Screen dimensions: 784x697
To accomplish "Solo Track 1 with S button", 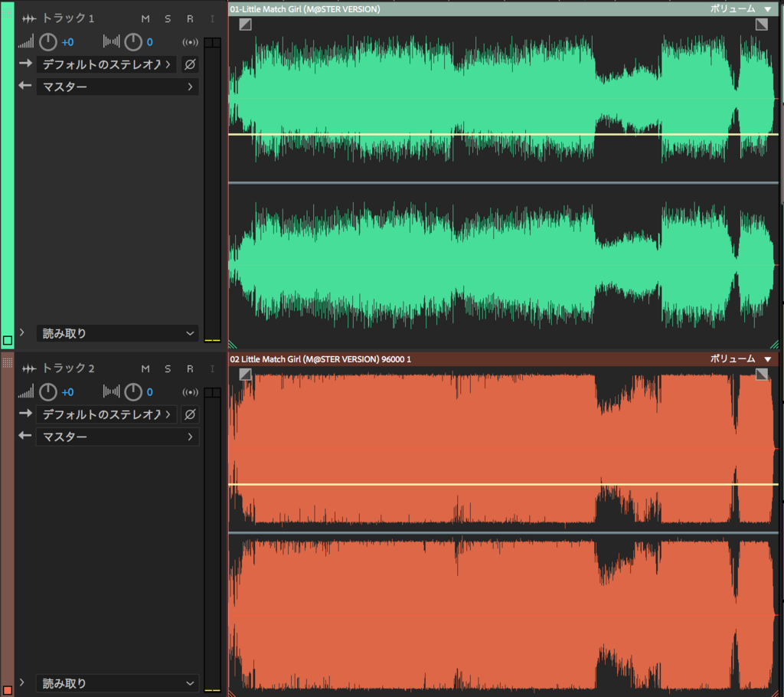I will 168,18.
